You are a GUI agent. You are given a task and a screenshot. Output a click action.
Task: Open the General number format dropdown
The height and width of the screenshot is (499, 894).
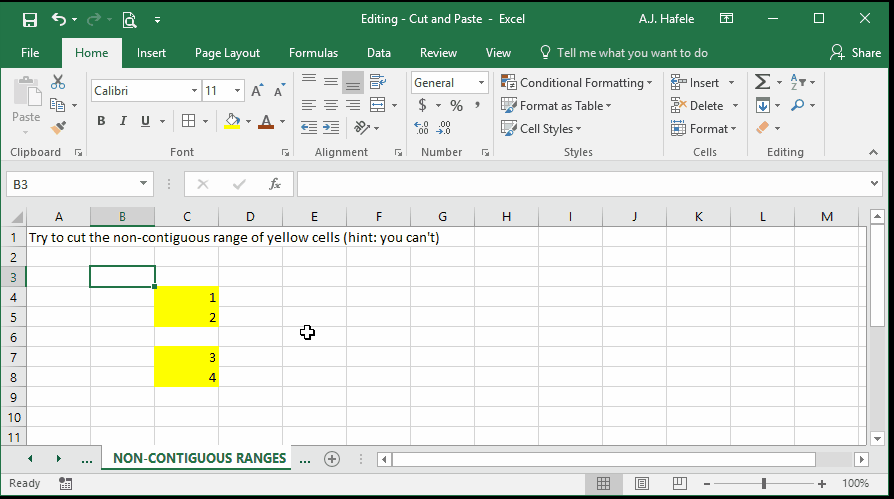[x=481, y=83]
